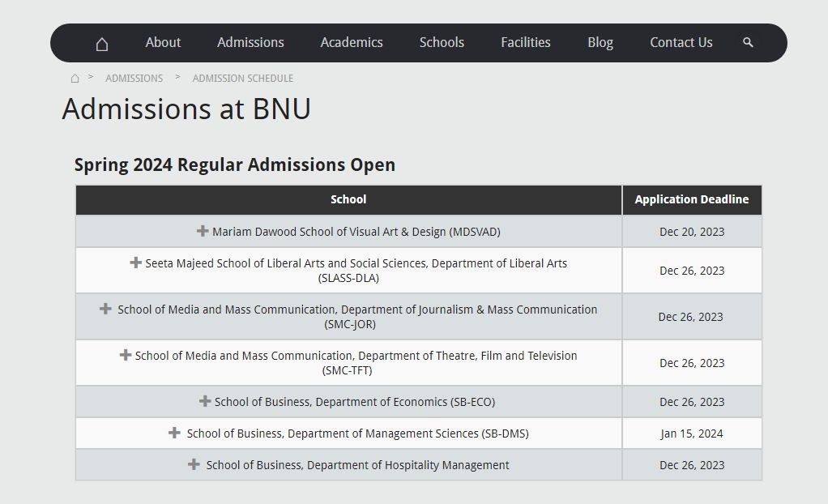This screenshot has height=504, width=828.
Task: Go to the Blog page
Action: [x=600, y=43]
